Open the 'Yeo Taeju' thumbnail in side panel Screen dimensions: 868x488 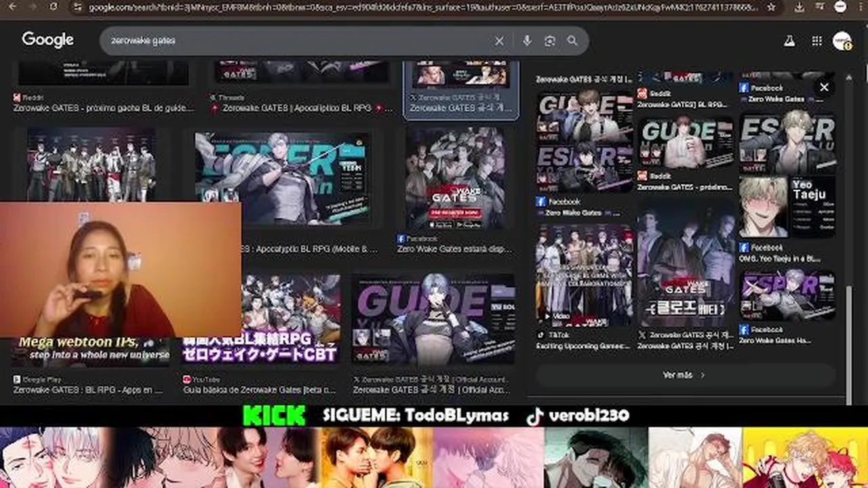point(787,207)
